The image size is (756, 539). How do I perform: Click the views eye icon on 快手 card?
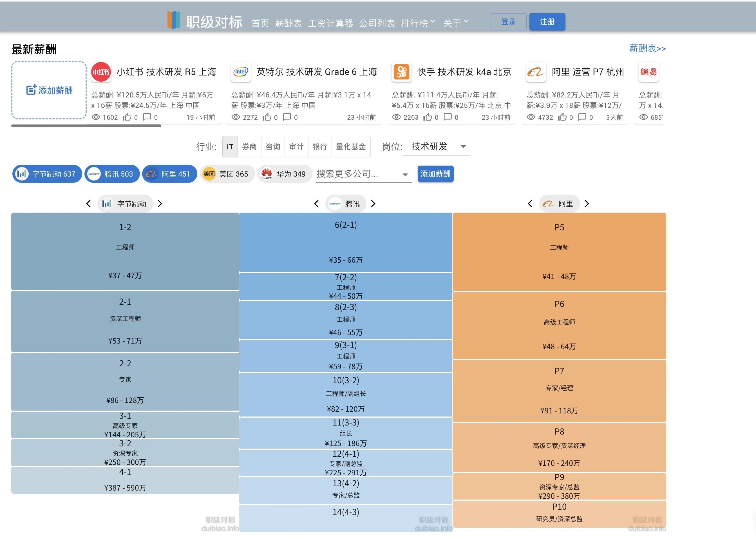396,117
